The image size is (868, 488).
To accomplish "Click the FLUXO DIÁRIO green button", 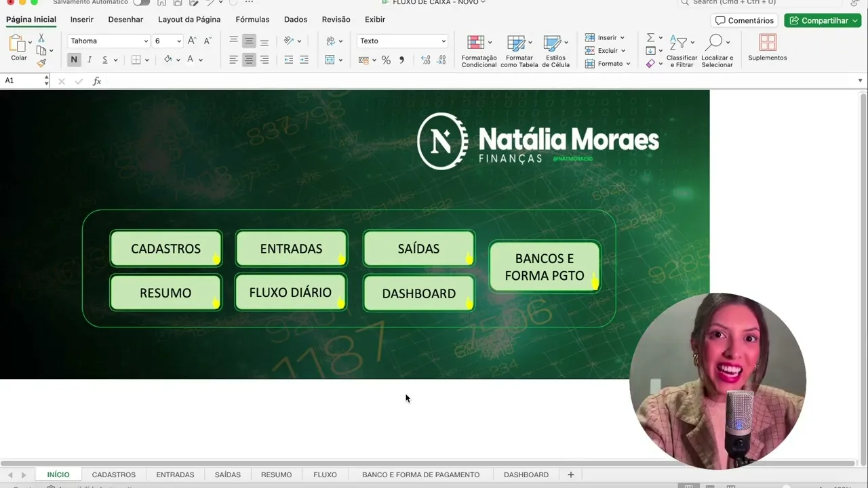I will (x=291, y=293).
